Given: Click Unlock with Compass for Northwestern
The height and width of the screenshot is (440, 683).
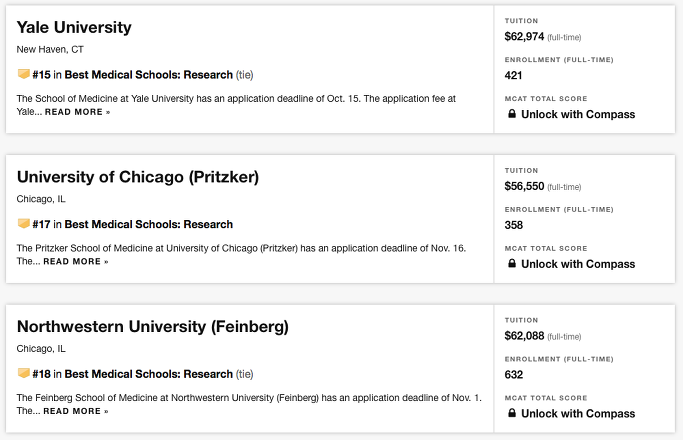Looking at the screenshot, I should point(578,413).
